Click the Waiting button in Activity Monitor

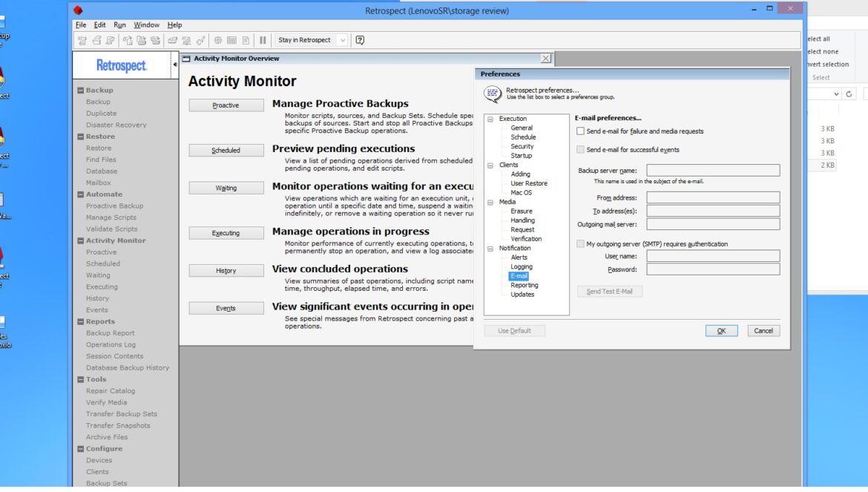pyautogui.click(x=226, y=188)
